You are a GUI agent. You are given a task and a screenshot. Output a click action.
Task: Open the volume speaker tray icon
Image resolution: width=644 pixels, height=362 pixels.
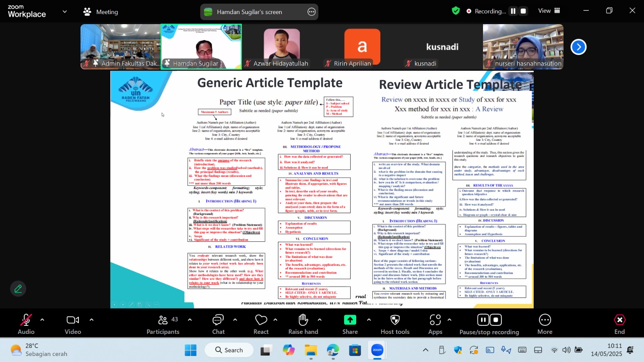(566, 350)
